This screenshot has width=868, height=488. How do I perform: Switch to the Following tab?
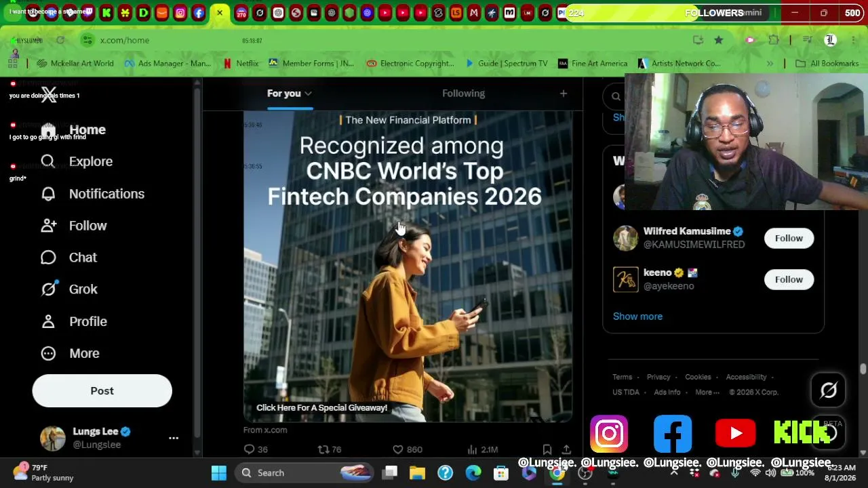click(463, 94)
